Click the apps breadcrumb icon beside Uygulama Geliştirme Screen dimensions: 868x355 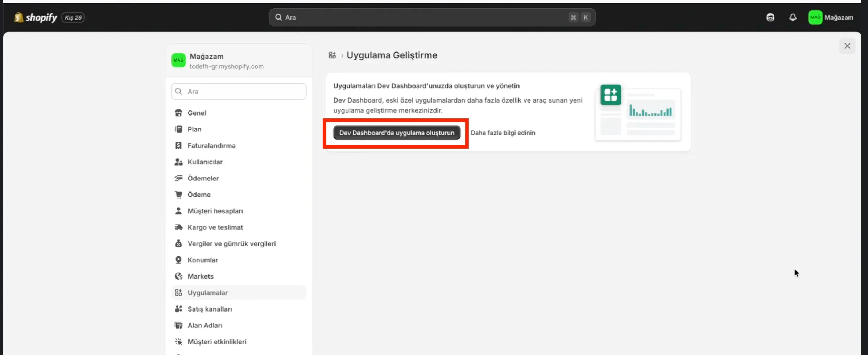pos(332,55)
